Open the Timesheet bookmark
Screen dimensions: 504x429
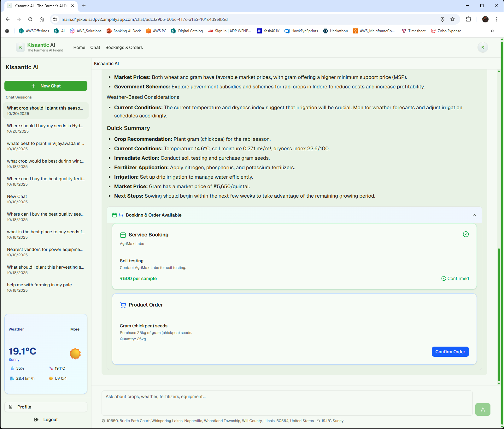click(413, 31)
